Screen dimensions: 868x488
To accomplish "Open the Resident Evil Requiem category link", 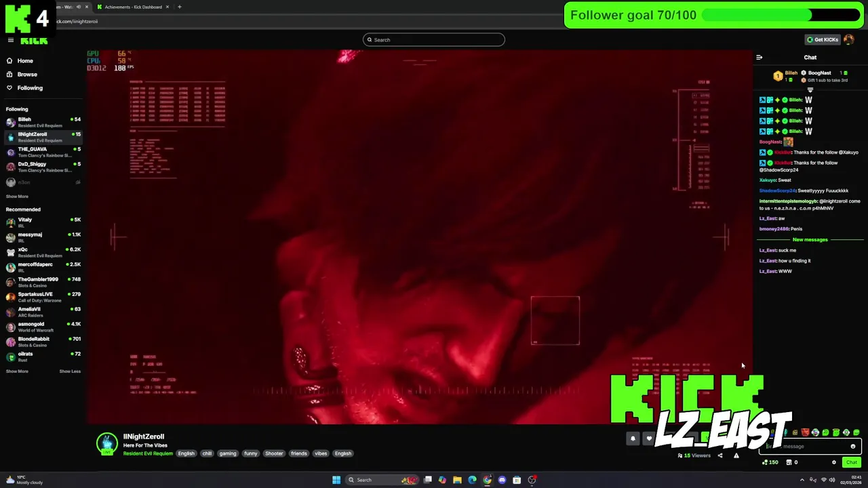I will pyautogui.click(x=148, y=453).
